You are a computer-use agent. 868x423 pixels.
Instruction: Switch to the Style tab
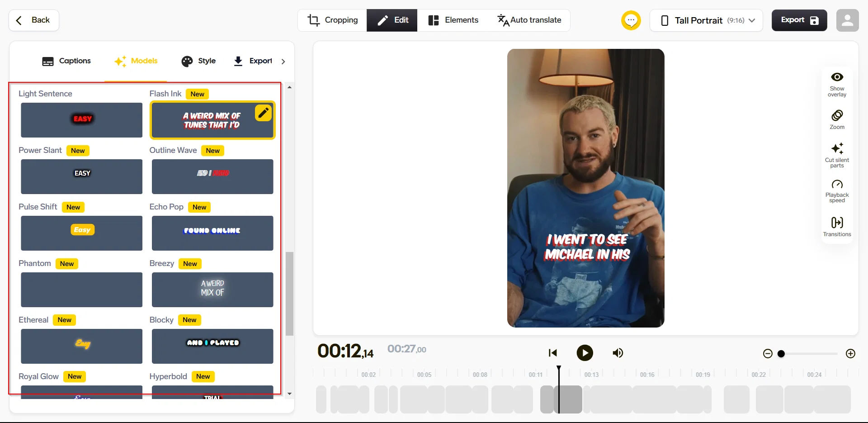198,61
